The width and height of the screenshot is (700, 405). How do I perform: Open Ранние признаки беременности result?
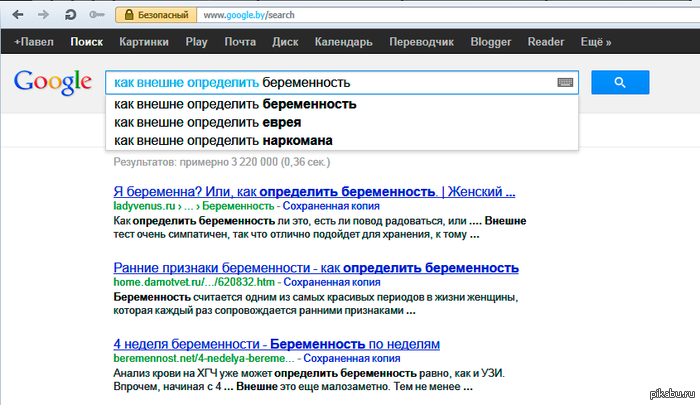coord(316,268)
